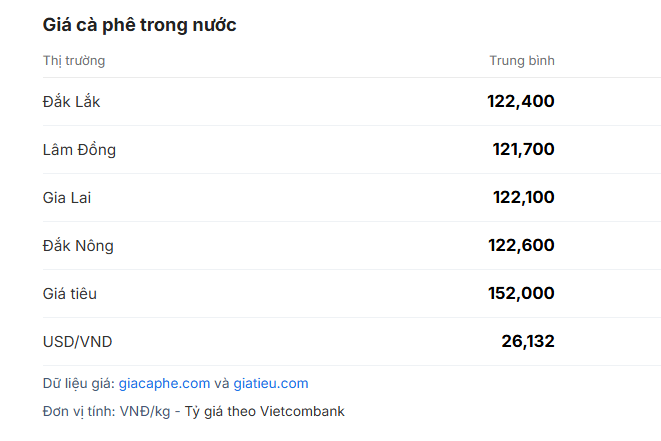661x441 pixels.
Task: Click the Trung bình column header
Action: (x=522, y=61)
